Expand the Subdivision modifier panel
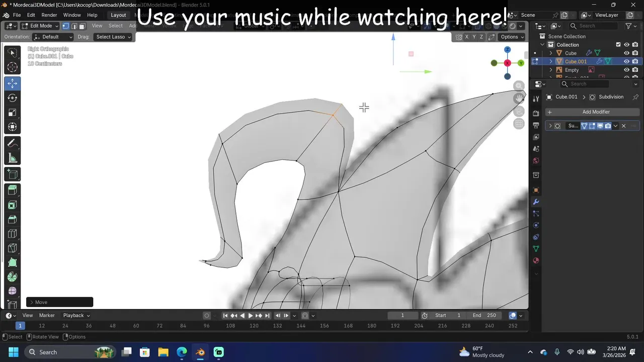The height and width of the screenshot is (362, 644). click(550, 126)
